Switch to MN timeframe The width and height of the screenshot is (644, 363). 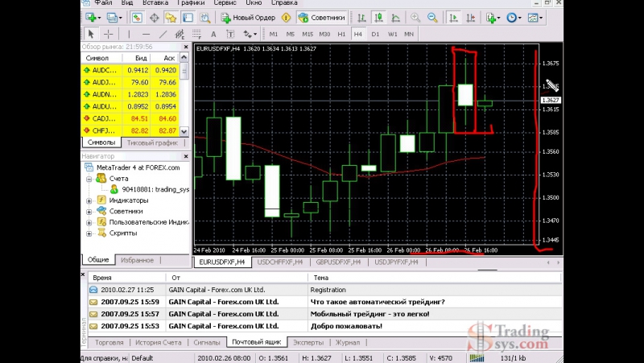409,34
